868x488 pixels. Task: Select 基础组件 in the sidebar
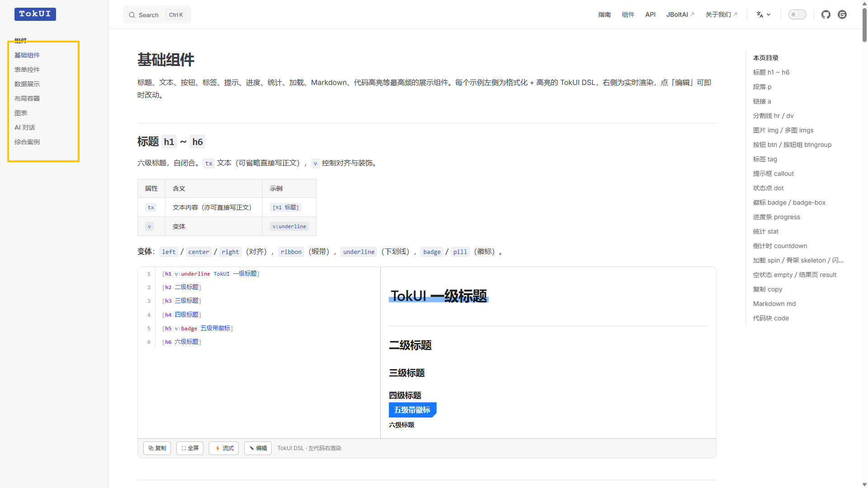pyautogui.click(x=27, y=55)
